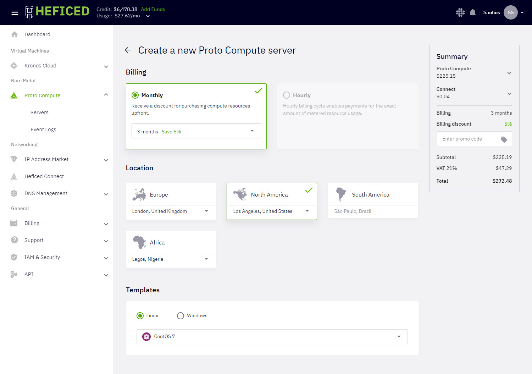Open Dashboard in the sidebar
The height and width of the screenshot is (374, 532).
(x=37, y=34)
